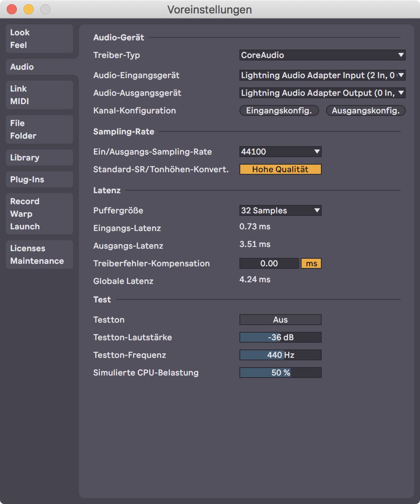Switch to the Look Feel tab
The image size is (420, 504).
coord(39,39)
